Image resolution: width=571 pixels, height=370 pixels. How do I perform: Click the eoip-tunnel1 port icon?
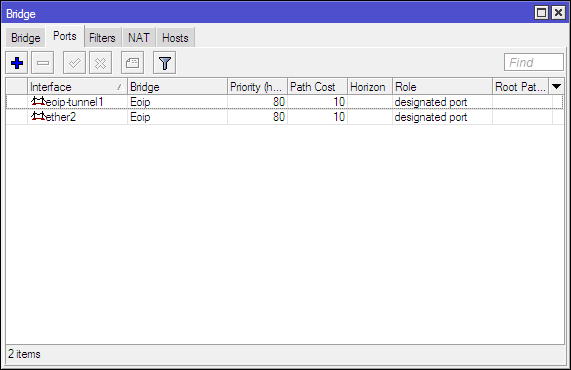(x=38, y=101)
